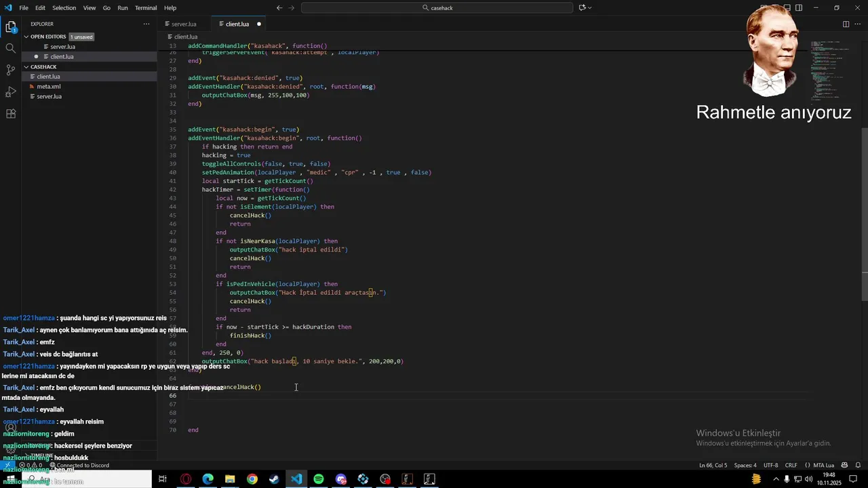The width and height of the screenshot is (868, 488).
Task: Open the Run and Debug view
Action: click(11, 92)
